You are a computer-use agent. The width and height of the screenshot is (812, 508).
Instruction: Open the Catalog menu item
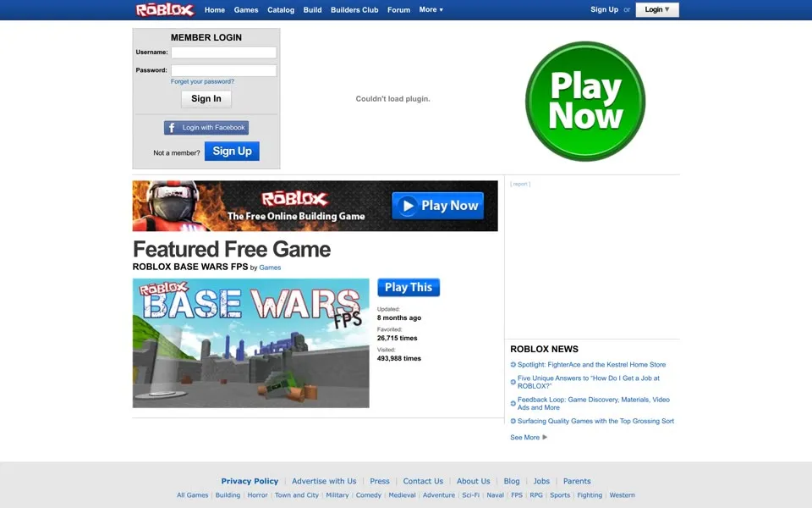[x=281, y=10]
